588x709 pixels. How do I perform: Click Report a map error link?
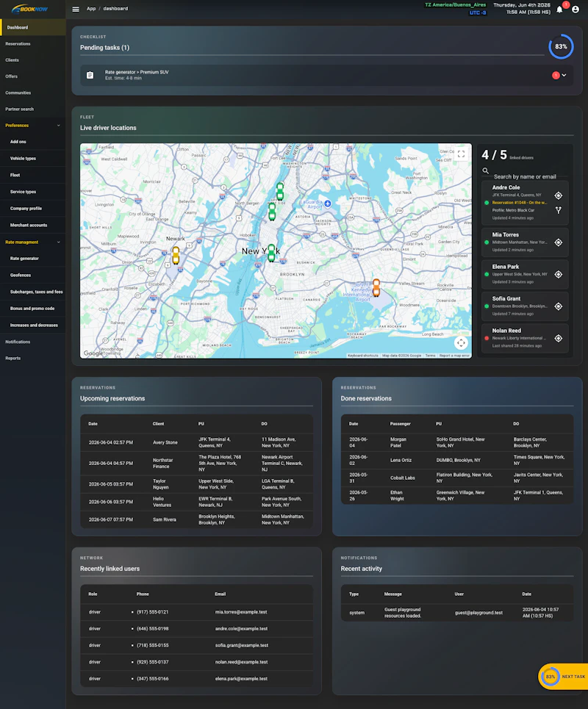pos(454,356)
